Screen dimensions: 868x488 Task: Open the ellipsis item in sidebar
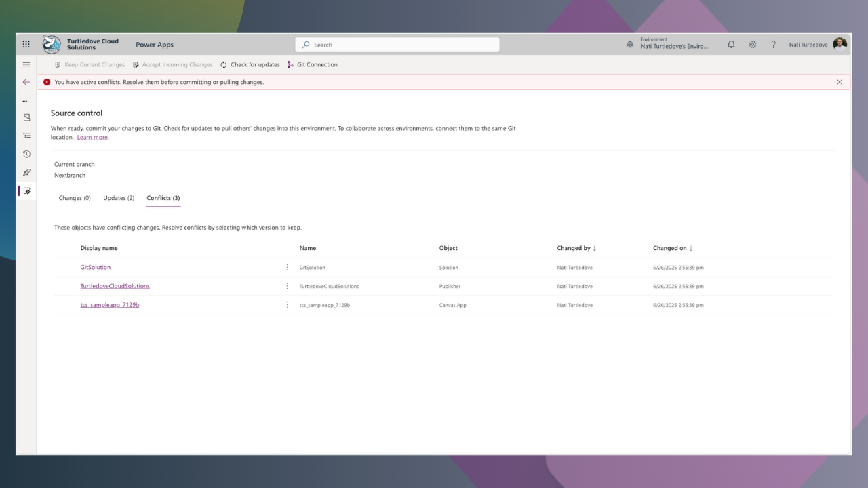[x=26, y=101]
